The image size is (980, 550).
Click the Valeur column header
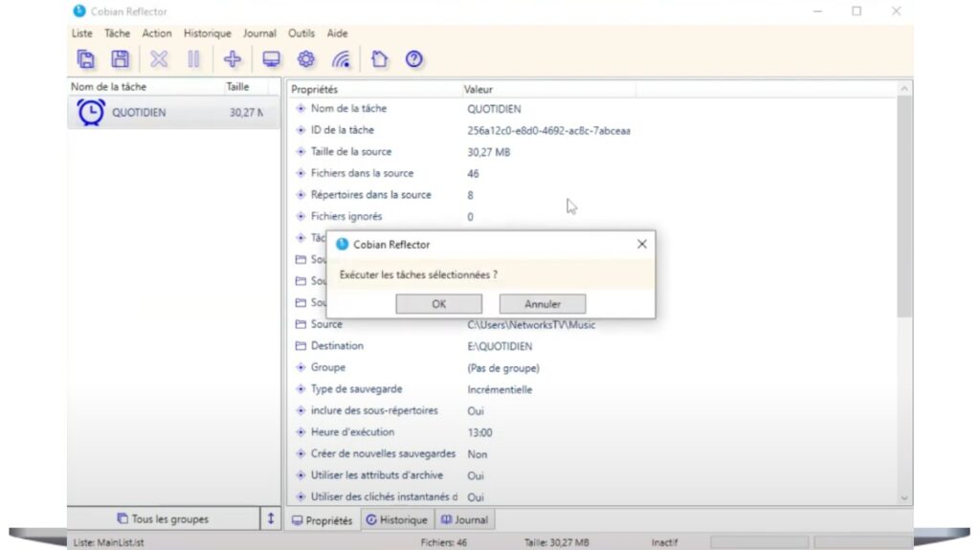(x=548, y=89)
